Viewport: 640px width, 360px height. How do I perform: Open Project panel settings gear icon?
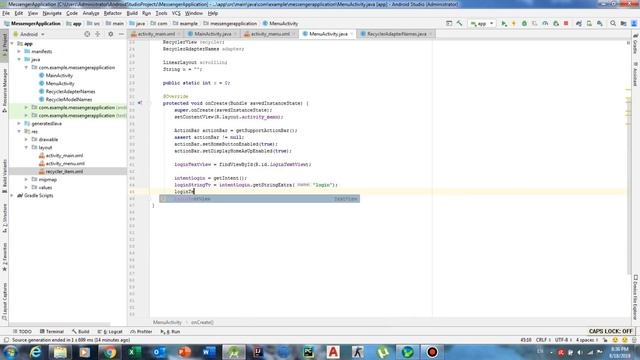click(111, 34)
